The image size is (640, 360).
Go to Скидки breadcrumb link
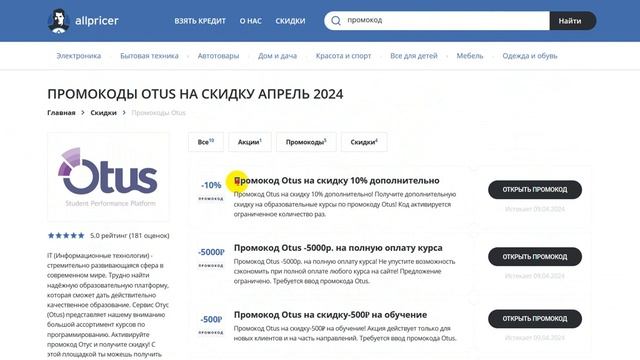click(x=103, y=113)
